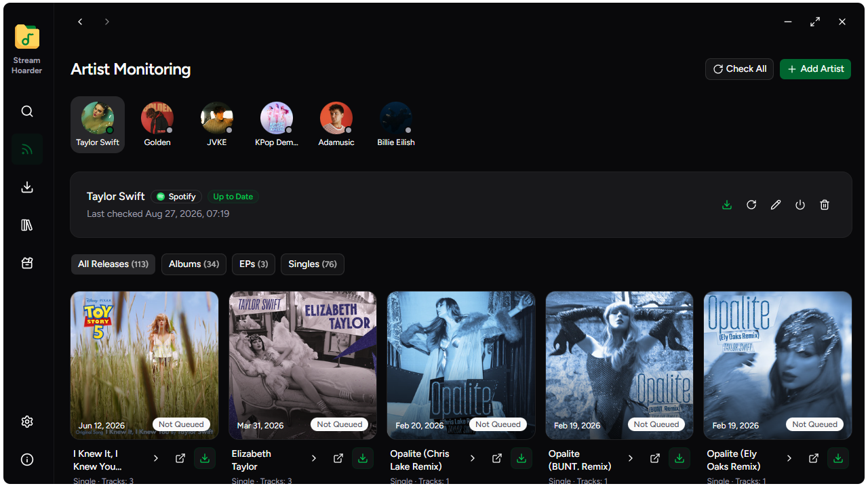Open Opalite (BUNT. Remix) external link
This screenshot has width=868, height=486.
[x=655, y=459]
